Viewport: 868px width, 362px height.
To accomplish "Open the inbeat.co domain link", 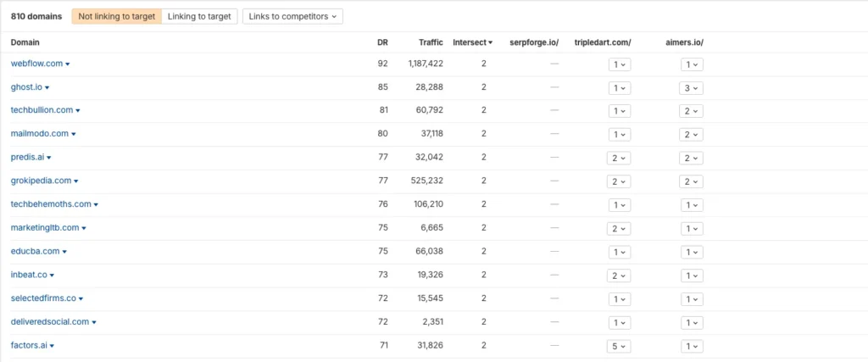I will click(x=29, y=275).
